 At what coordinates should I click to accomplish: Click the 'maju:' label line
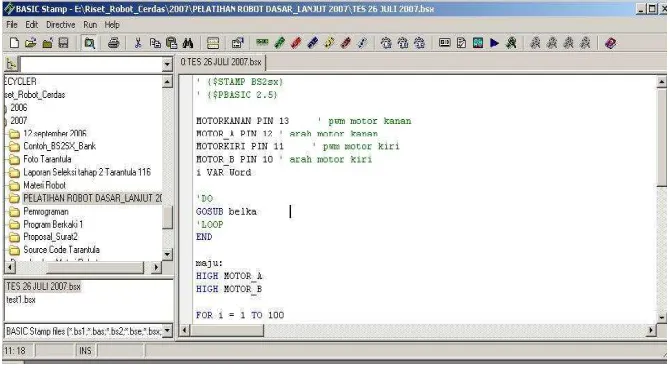pos(209,263)
